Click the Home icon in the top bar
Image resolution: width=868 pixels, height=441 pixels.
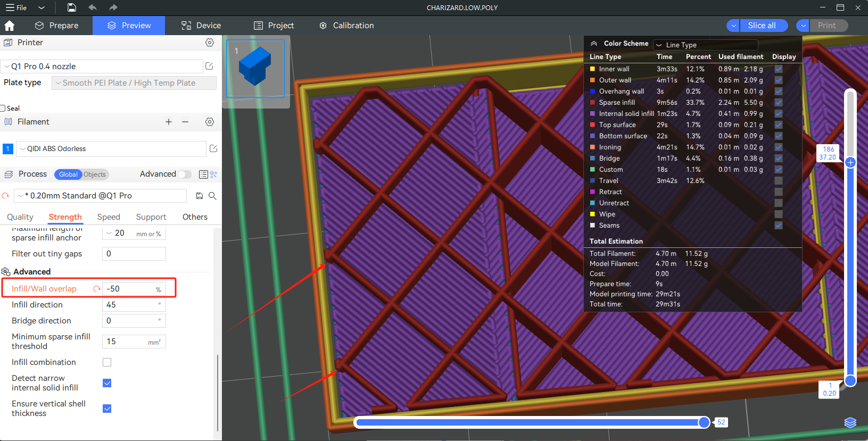tap(10, 26)
